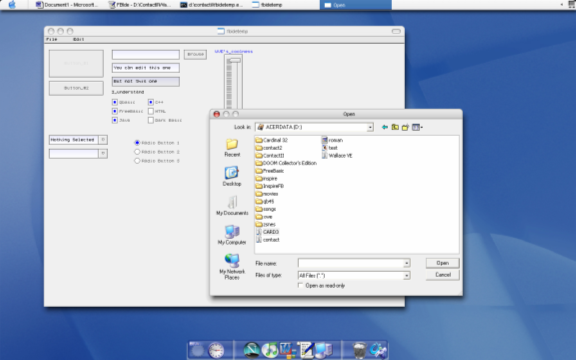Click the Cancel button in Open dialog
Screen dimensions: 576x360
pyautogui.click(x=443, y=275)
